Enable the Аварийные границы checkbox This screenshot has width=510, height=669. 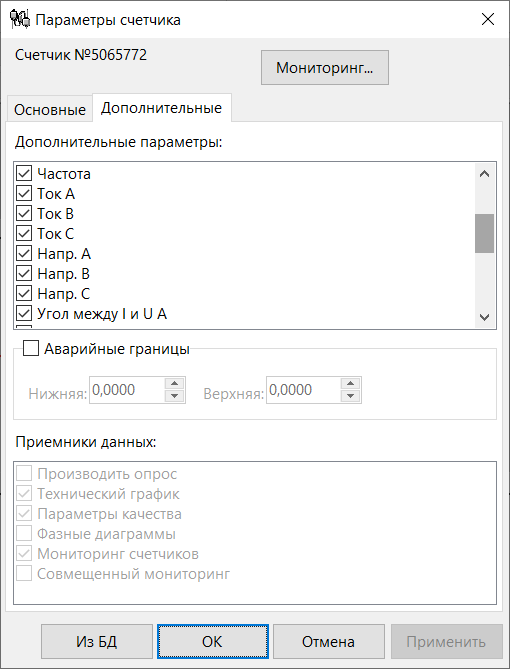pos(31,349)
